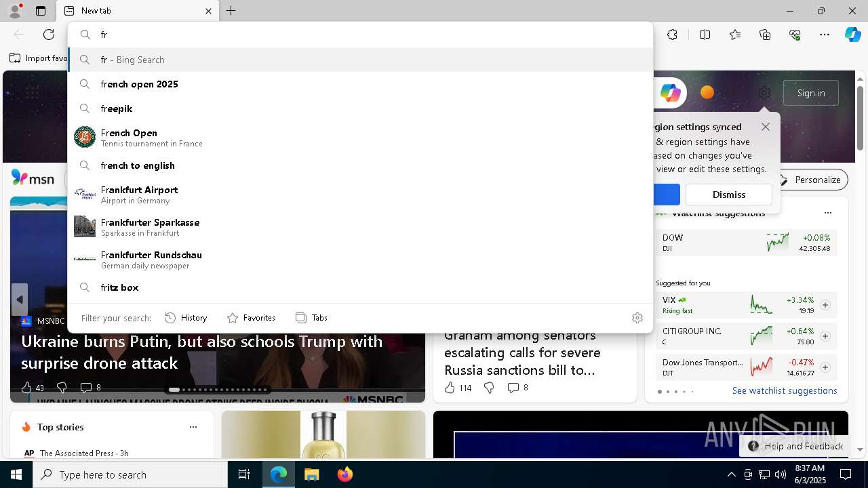Image resolution: width=868 pixels, height=488 pixels.
Task: Select Frankfurter Sparkasse suggestion
Action: pos(361,227)
